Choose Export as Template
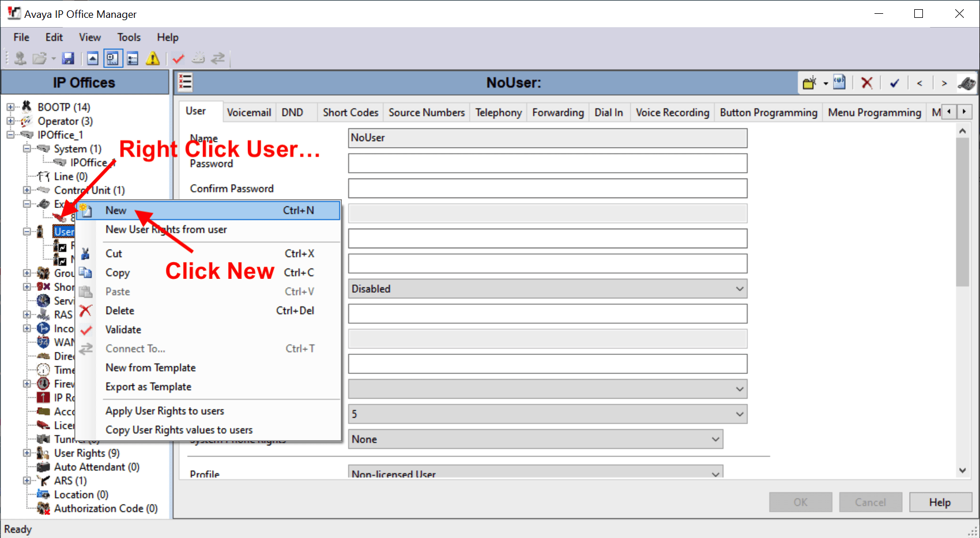This screenshot has height=538, width=980. click(208, 387)
